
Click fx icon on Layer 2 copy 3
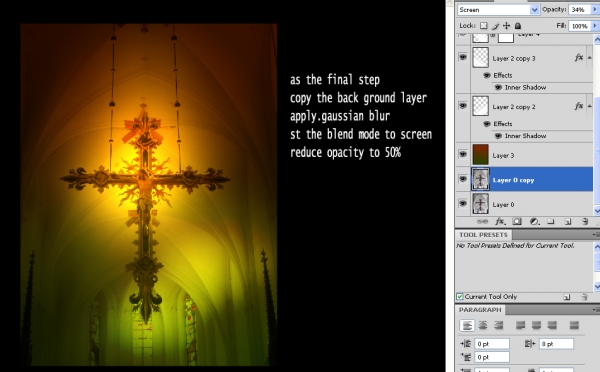click(x=579, y=57)
